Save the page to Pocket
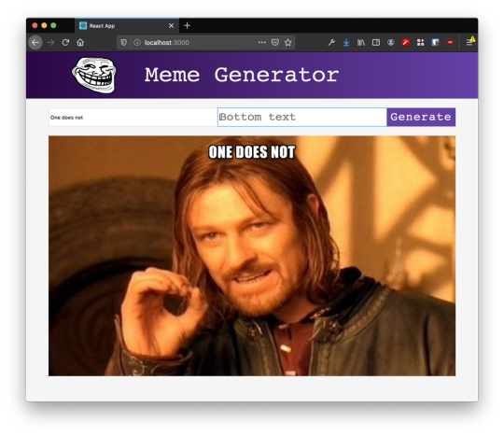The height and width of the screenshot is (436, 504). [x=275, y=42]
